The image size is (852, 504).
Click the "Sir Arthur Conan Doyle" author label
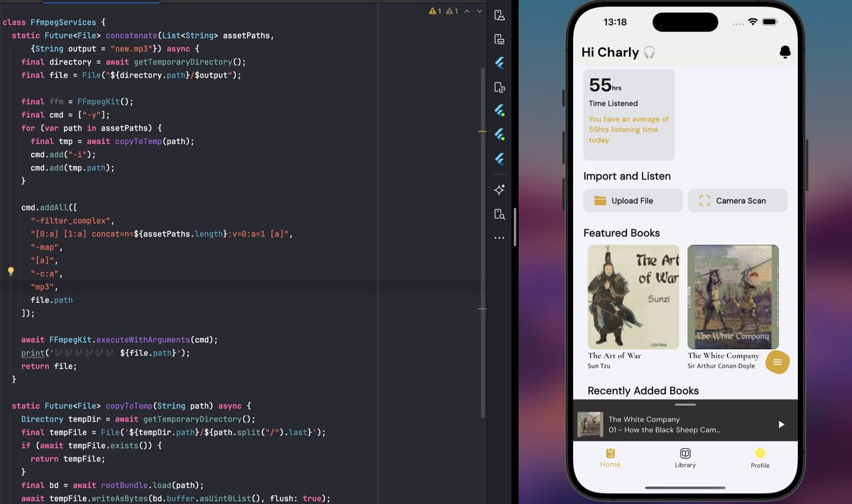(x=723, y=366)
